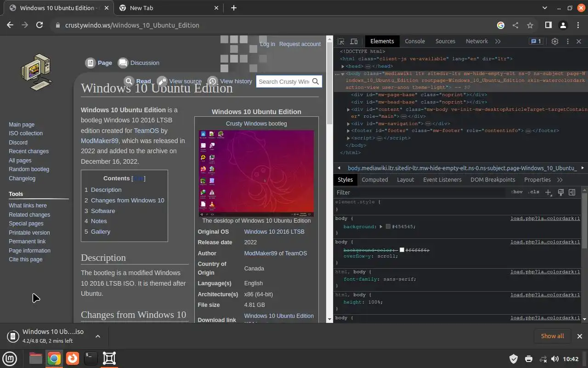The width and height of the screenshot is (588, 368).
Task: Reload the current page
Action: click(x=40, y=25)
